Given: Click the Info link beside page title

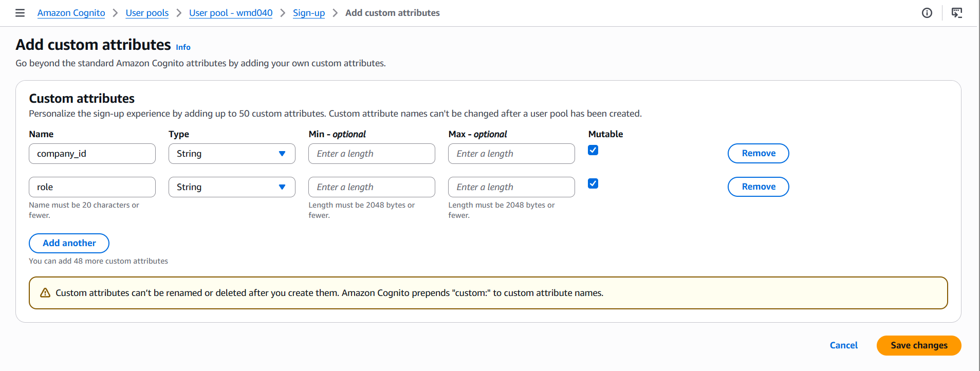Looking at the screenshot, I should [183, 47].
